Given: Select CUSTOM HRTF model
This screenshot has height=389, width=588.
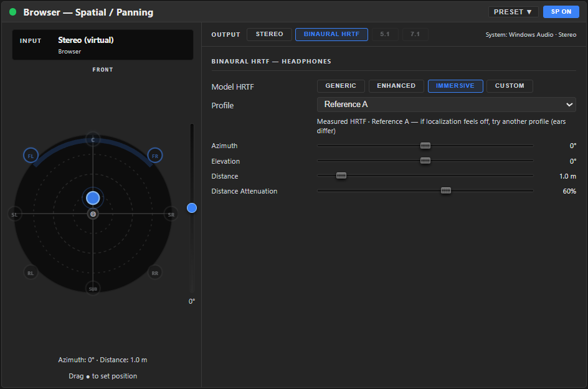Looking at the screenshot, I should (x=510, y=86).
